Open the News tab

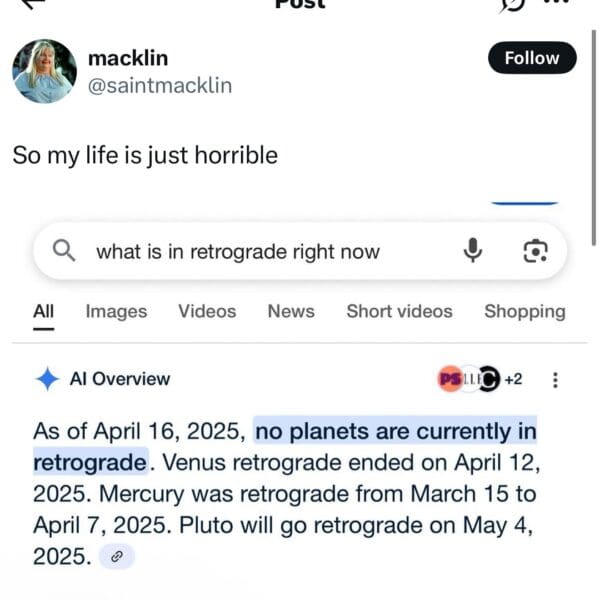click(291, 311)
